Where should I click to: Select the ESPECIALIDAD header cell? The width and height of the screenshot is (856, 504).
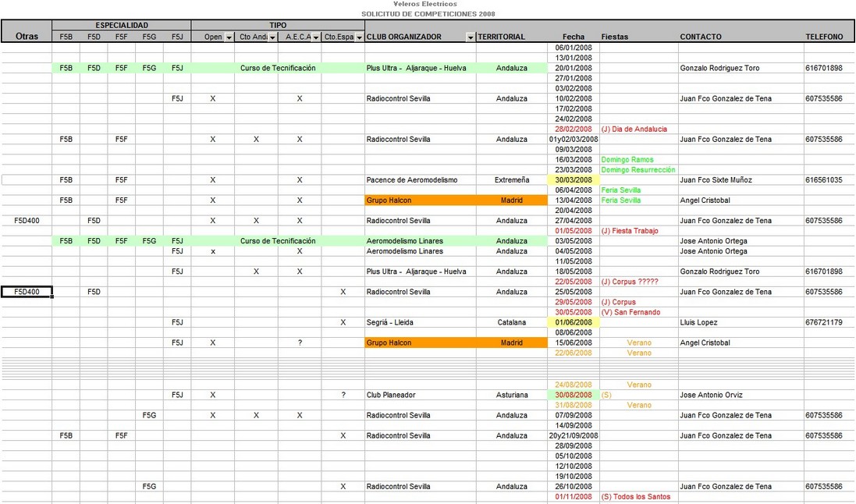122,25
